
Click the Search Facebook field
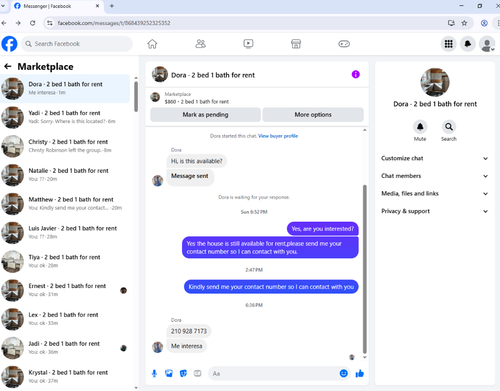pos(77,44)
